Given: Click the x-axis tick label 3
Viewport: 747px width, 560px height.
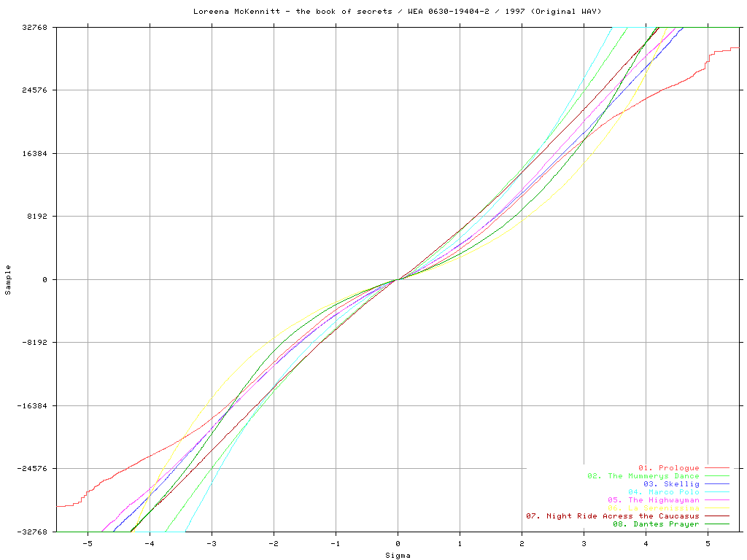Looking at the screenshot, I should click(x=584, y=543).
